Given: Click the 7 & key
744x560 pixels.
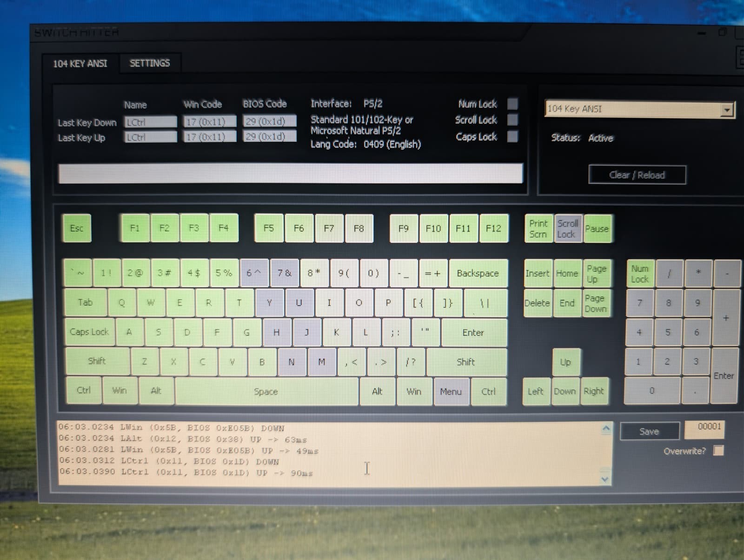Looking at the screenshot, I should (x=284, y=273).
